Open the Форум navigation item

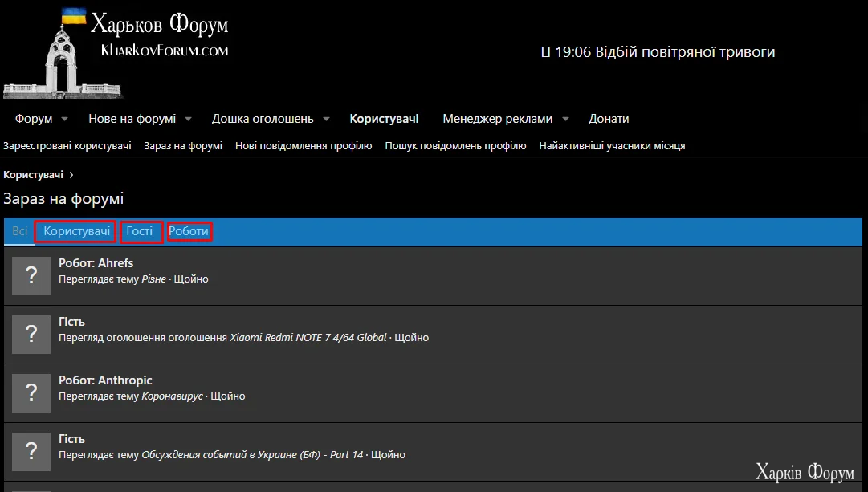point(34,119)
